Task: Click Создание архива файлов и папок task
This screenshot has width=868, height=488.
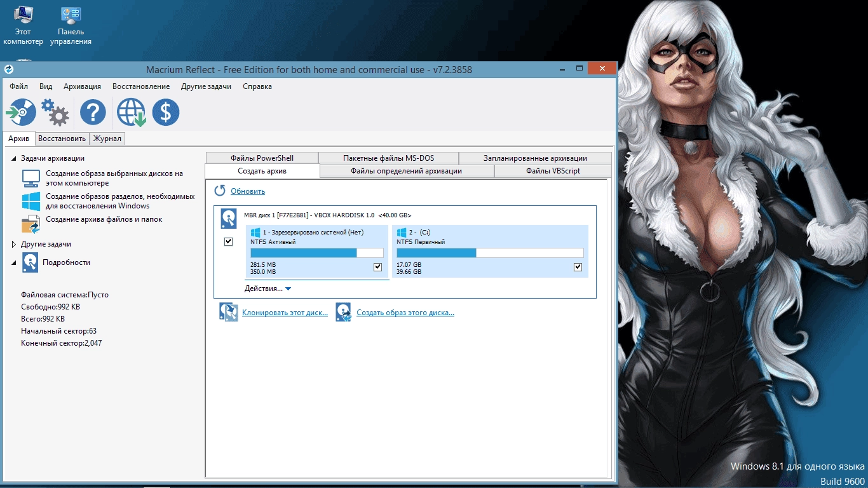Action: (x=104, y=219)
